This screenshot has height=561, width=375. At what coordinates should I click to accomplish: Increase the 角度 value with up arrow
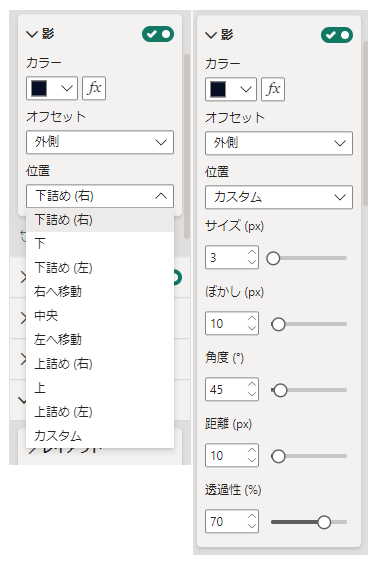(x=252, y=384)
